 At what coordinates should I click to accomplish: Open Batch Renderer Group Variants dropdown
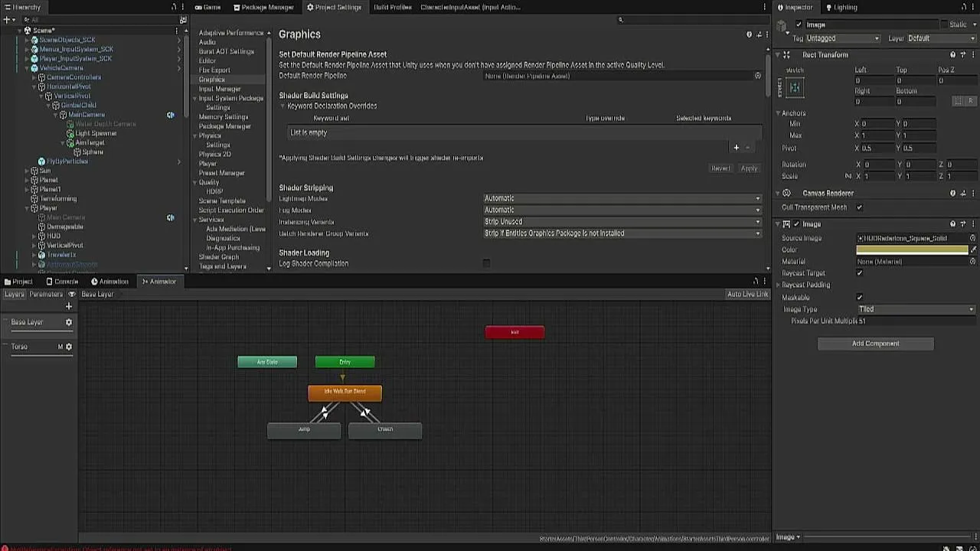[x=622, y=233]
